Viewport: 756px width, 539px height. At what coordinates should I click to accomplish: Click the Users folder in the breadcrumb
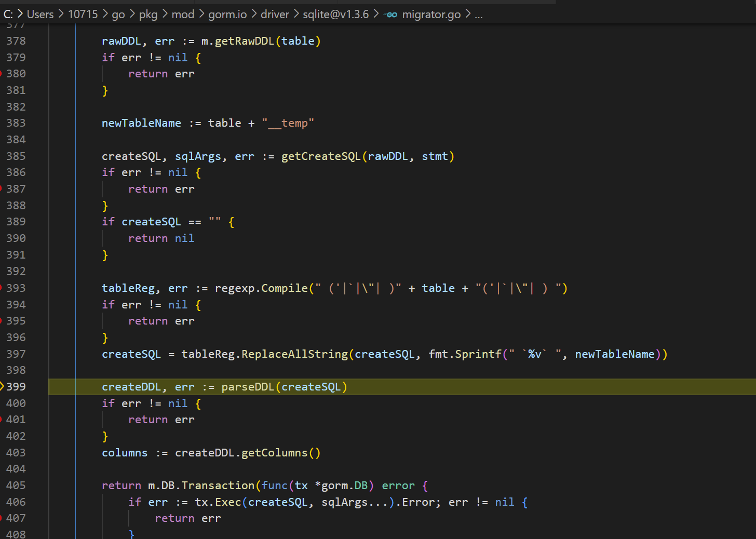[x=40, y=14]
